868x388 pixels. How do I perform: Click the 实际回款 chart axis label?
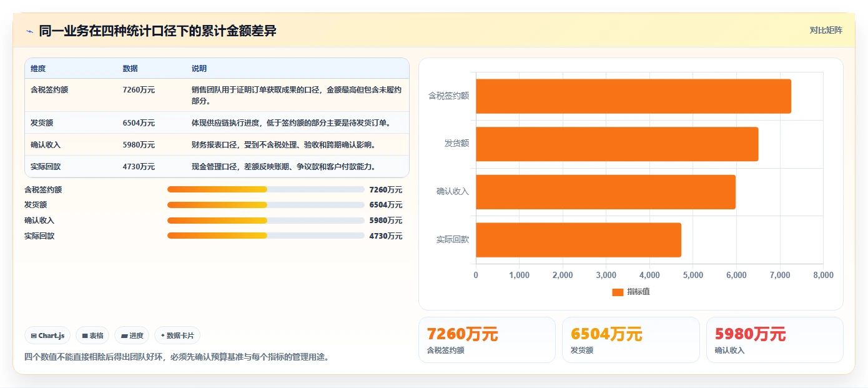453,240
